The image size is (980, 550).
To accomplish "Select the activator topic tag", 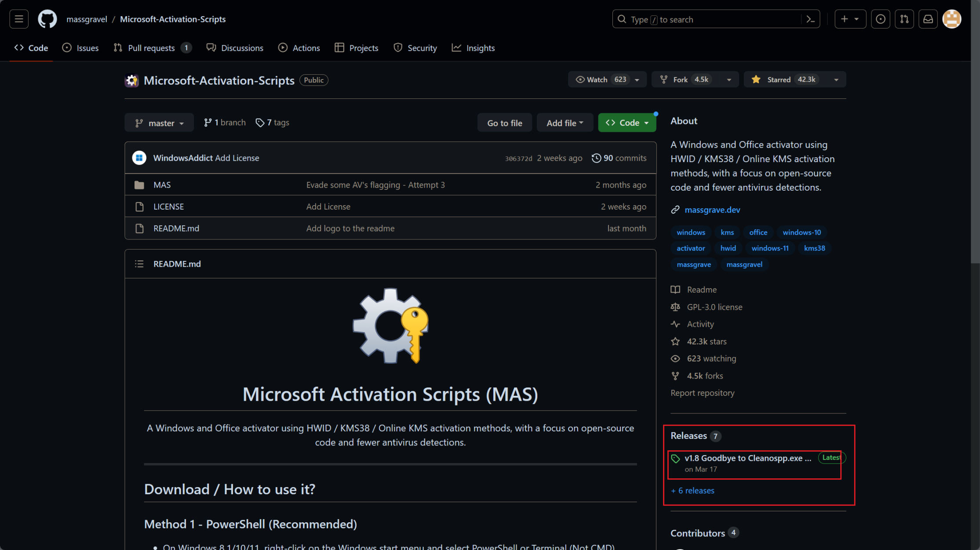I will click(x=691, y=248).
